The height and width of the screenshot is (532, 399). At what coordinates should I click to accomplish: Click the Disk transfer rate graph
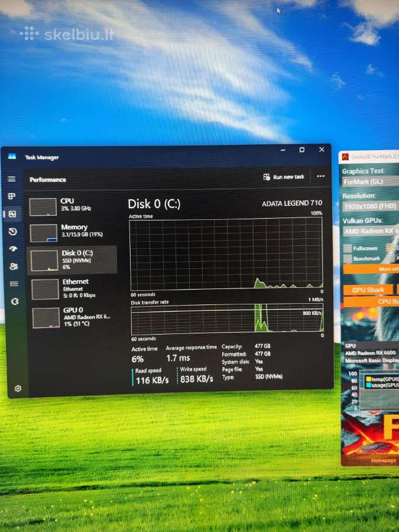(228, 319)
